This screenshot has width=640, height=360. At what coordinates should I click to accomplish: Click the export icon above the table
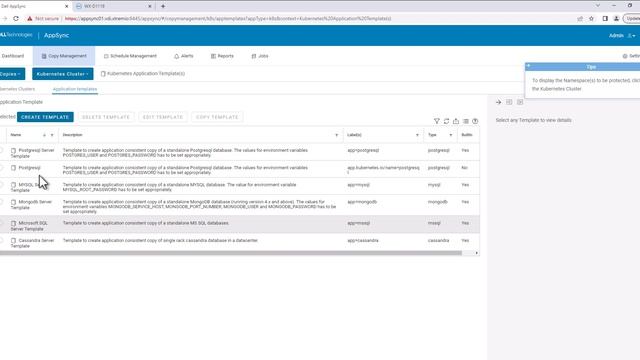pos(456,121)
